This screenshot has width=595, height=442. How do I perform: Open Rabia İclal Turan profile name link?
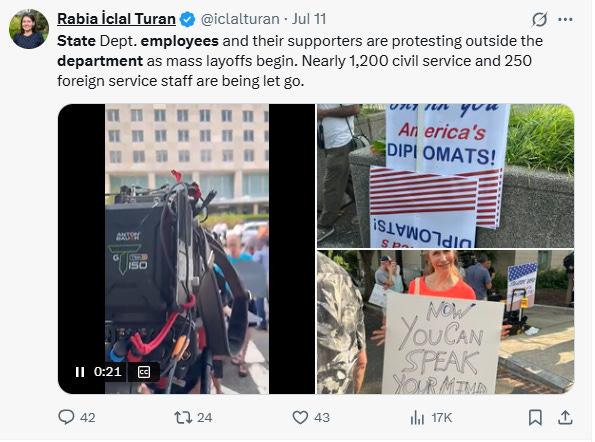(x=116, y=19)
